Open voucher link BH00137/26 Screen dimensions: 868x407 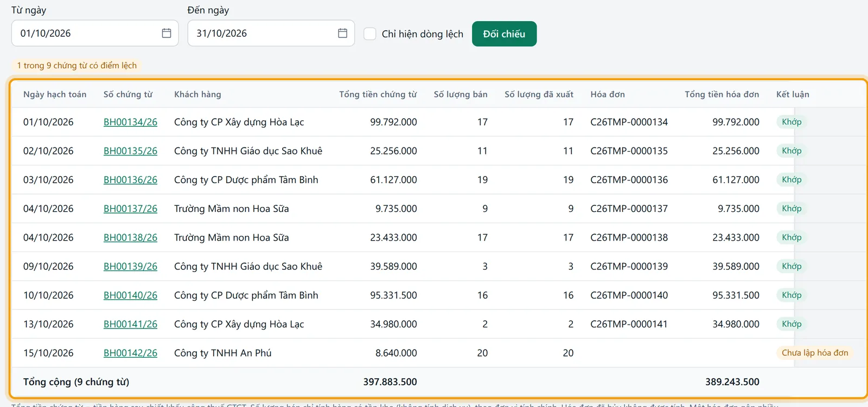click(130, 209)
